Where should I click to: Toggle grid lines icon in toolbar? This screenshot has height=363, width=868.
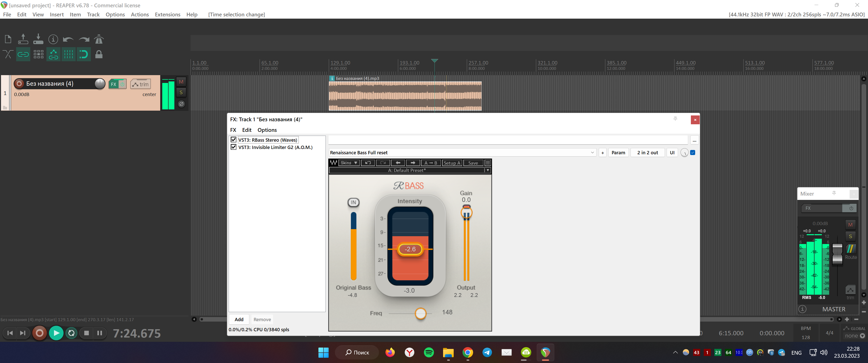(x=68, y=54)
